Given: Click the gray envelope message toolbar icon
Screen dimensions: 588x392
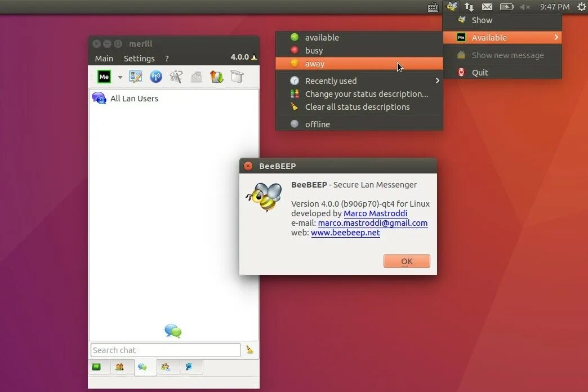Looking at the screenshot, I should [x=197, y=77].
